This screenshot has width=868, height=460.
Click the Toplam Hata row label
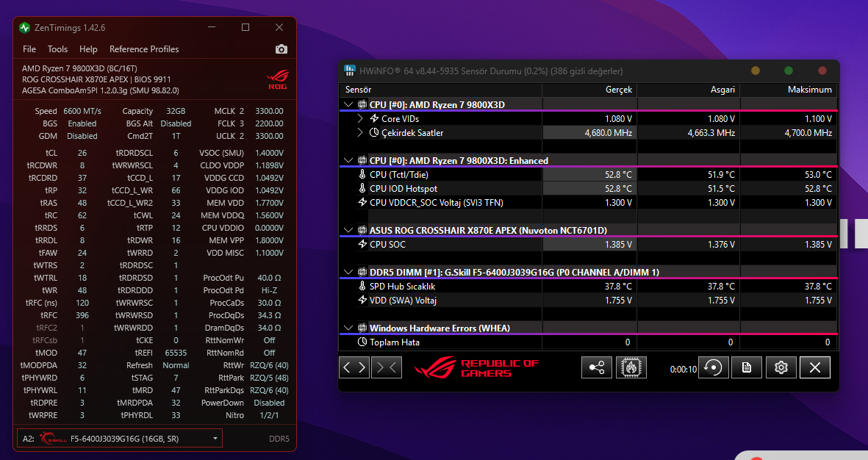pos(395,342)
